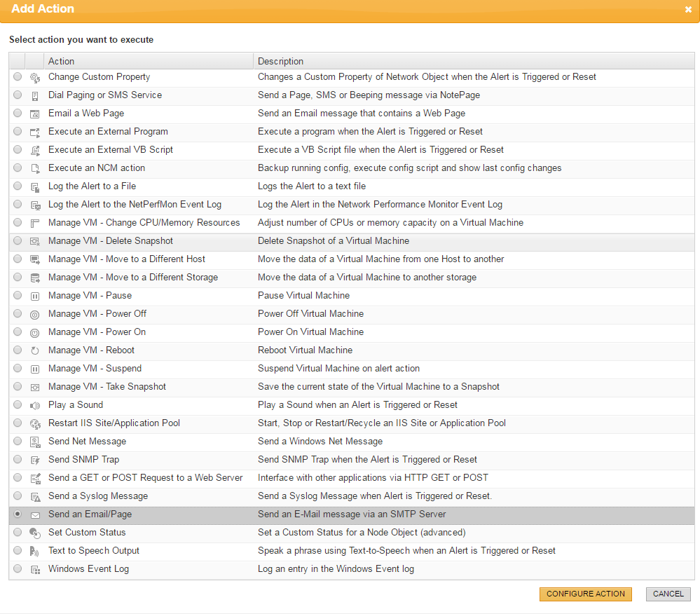Click 'Manage VM - Take Snapshot' text
Screen dimensions: 700x614
point(107,386)
